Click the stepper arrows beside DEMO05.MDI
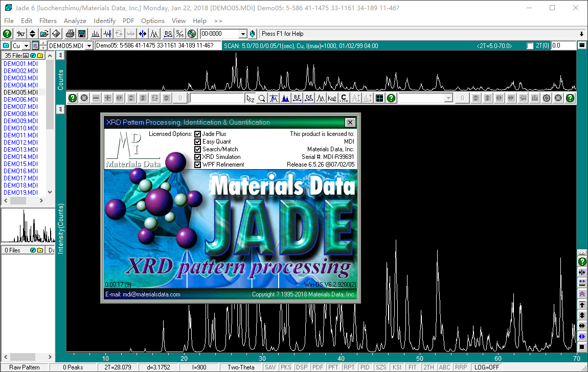Screen dimensions: 588x372 [43, 45]
